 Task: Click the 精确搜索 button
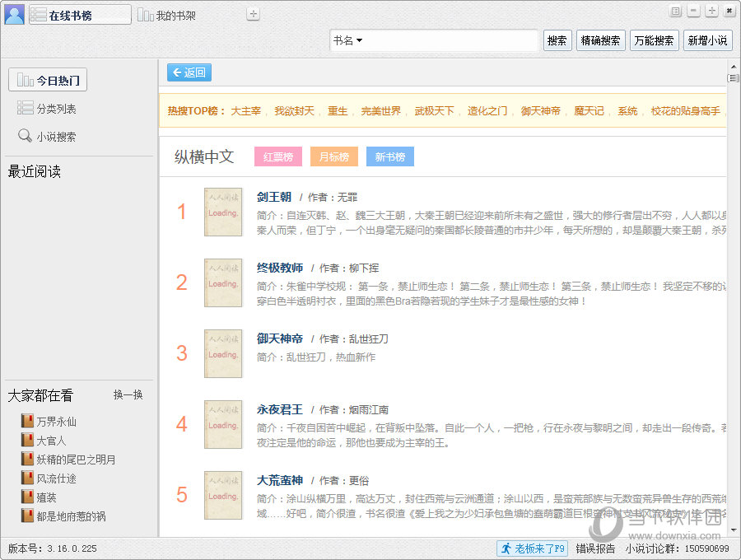(601, 40)
